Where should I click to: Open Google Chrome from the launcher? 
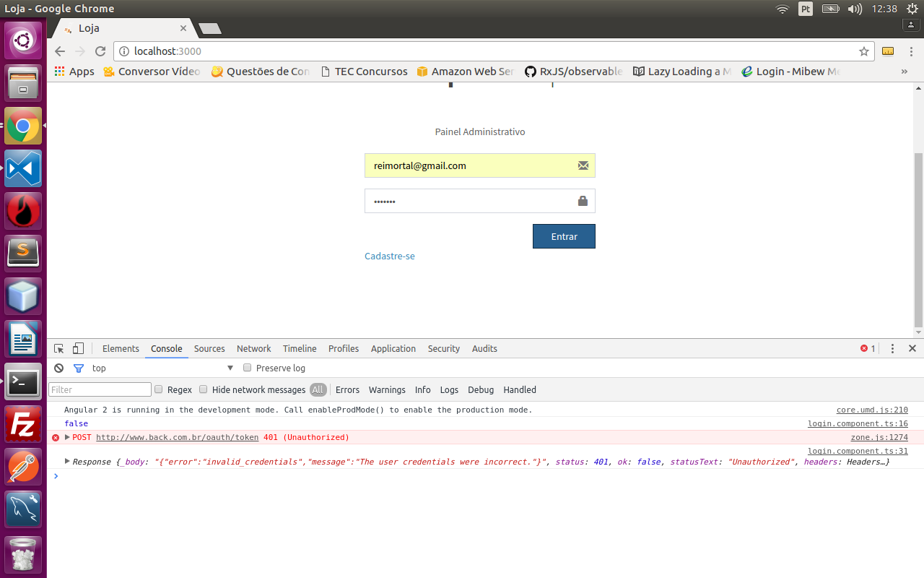(x=23, y=126)
